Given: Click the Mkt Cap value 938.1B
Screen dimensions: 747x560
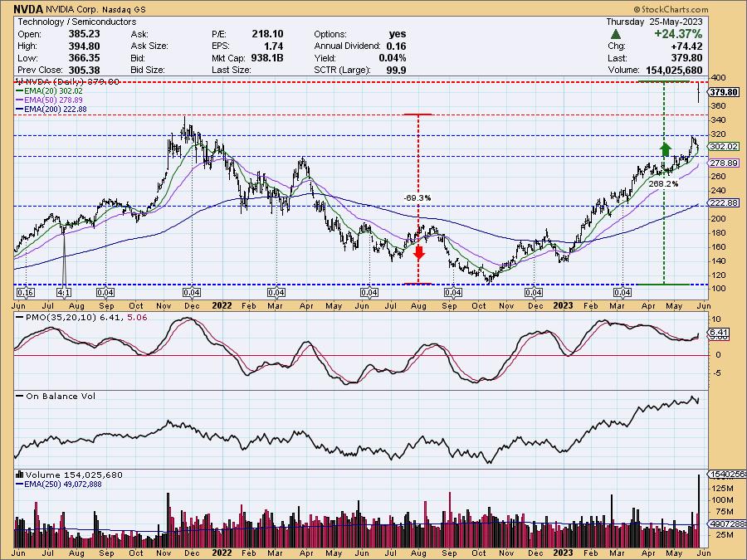Looking at the screenshot, I should 267,58.
